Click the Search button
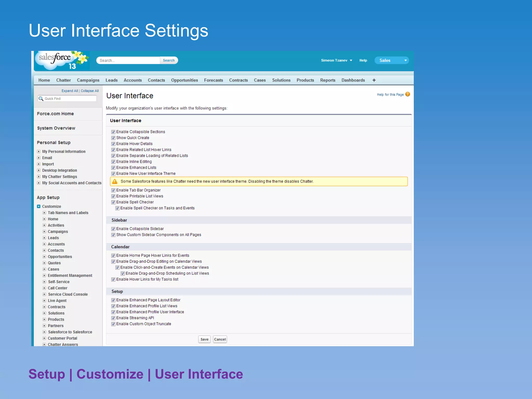This screenshot has height=399, width=532. [169, 60]
